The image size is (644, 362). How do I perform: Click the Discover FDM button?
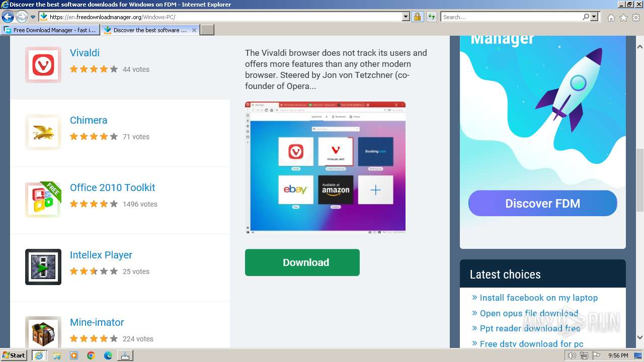543,203
